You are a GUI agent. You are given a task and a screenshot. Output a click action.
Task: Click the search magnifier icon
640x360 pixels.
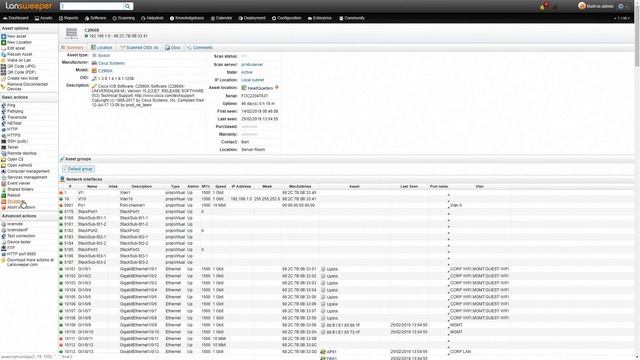click(128, 6)
